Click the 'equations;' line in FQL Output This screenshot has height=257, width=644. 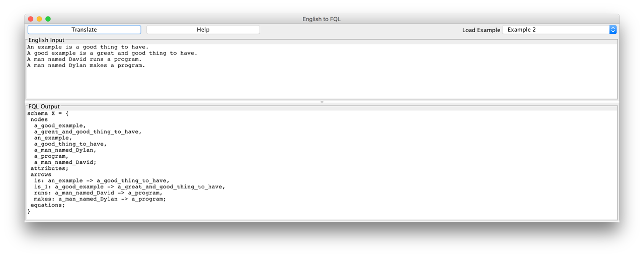(48, 205)
